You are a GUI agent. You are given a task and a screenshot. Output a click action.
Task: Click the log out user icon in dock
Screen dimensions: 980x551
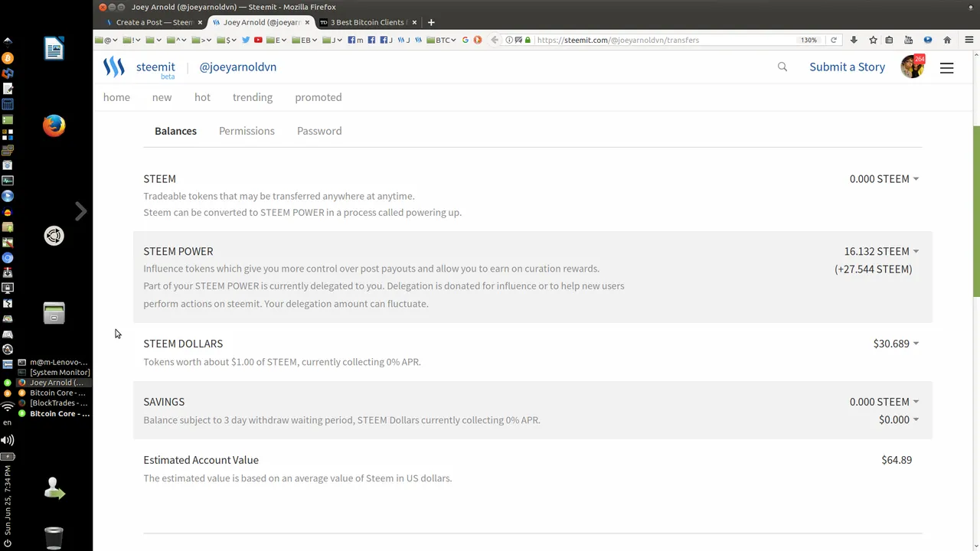point(54,488)
